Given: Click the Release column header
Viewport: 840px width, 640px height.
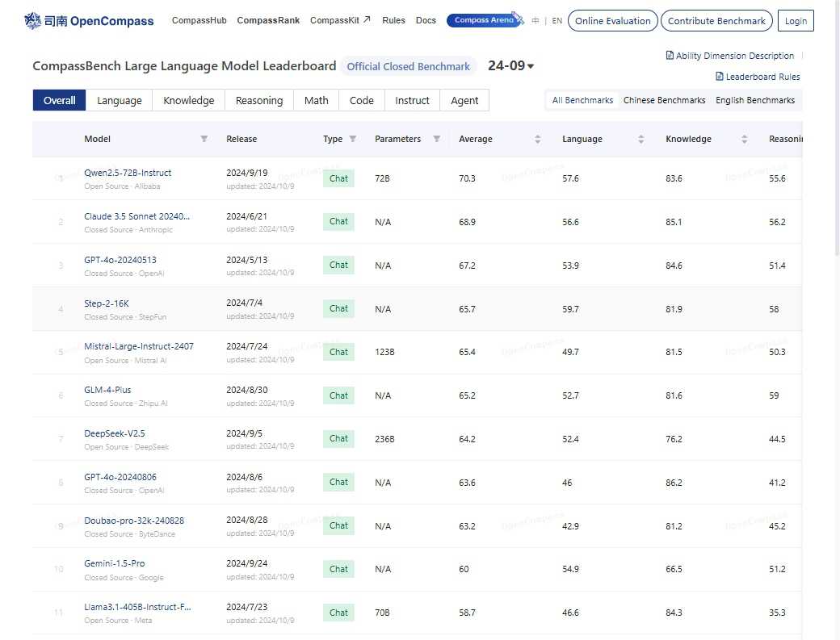Looking at the screenshot, I should coord(241,139).
